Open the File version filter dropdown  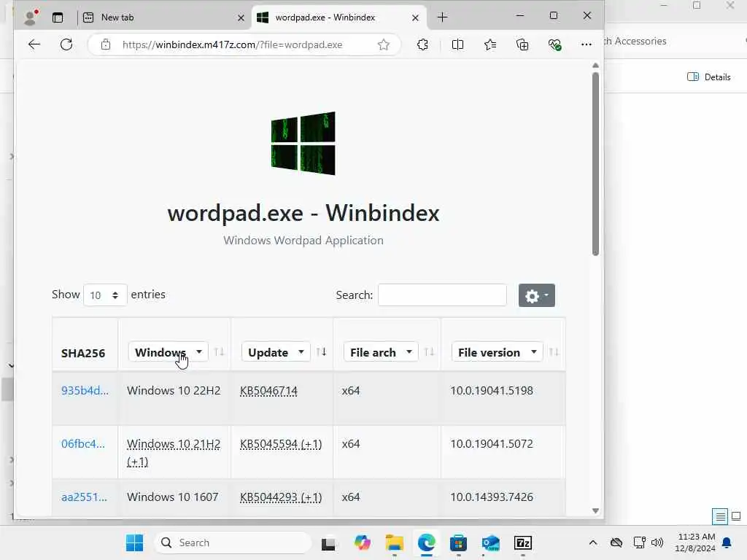click(497, 352)
